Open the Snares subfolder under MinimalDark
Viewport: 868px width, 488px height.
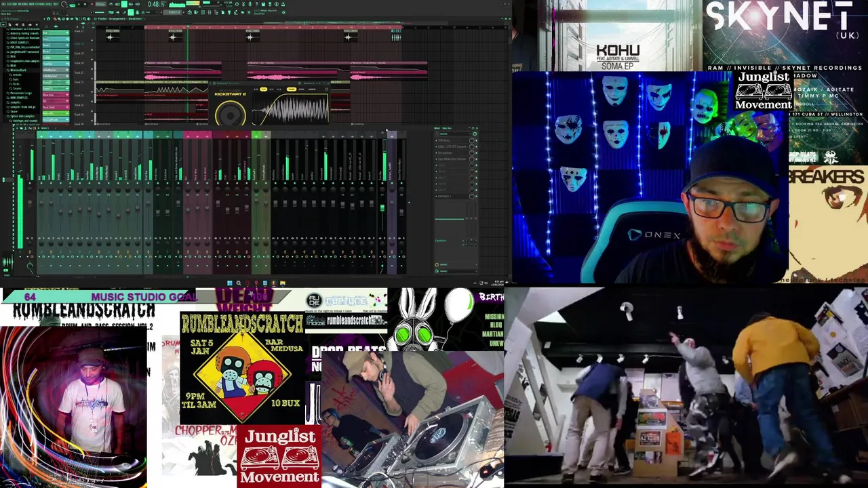17,88
